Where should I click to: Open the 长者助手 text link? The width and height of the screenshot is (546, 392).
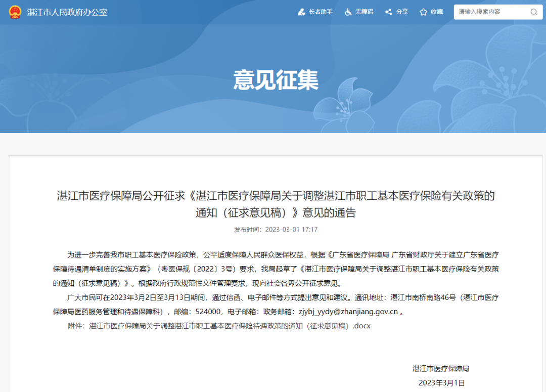(x=321, y=12)
